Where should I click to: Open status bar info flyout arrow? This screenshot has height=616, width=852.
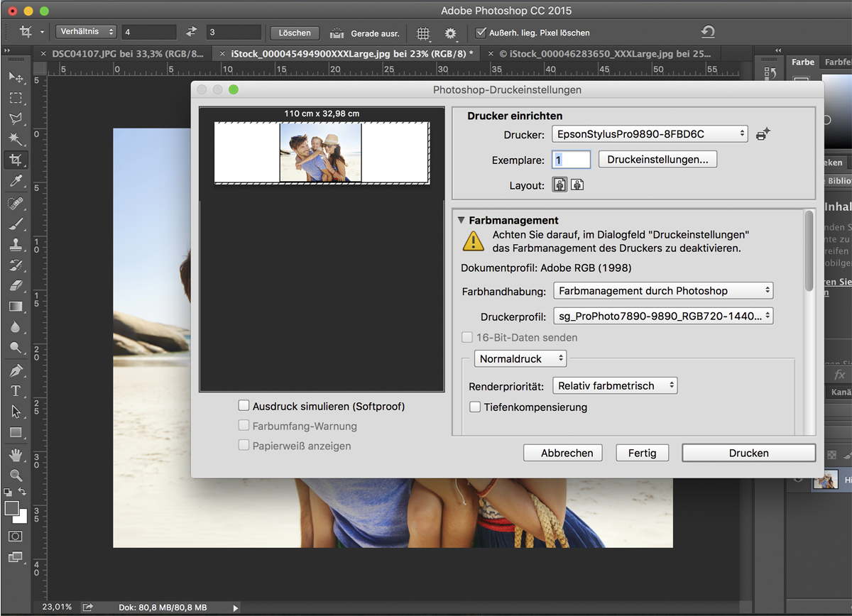click(236, 607)
